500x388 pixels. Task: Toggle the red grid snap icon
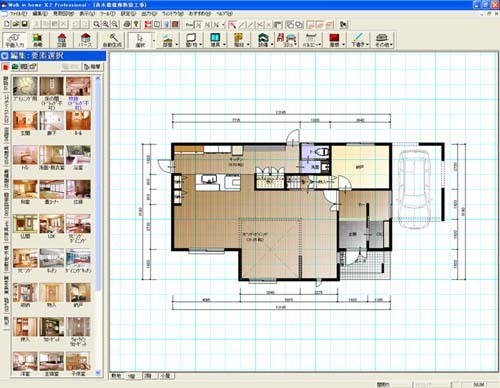tap(148, 24)
